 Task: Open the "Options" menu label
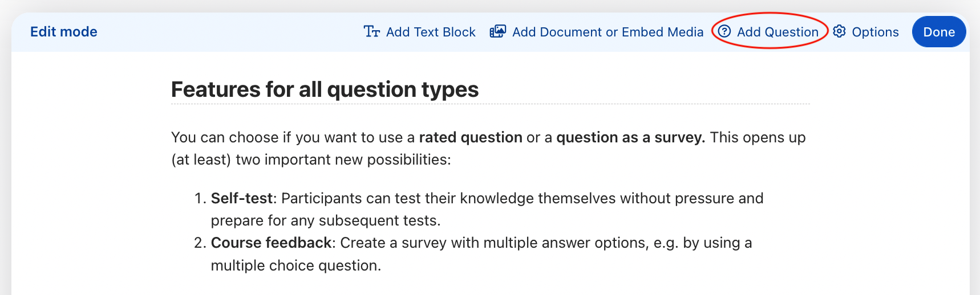875,32
